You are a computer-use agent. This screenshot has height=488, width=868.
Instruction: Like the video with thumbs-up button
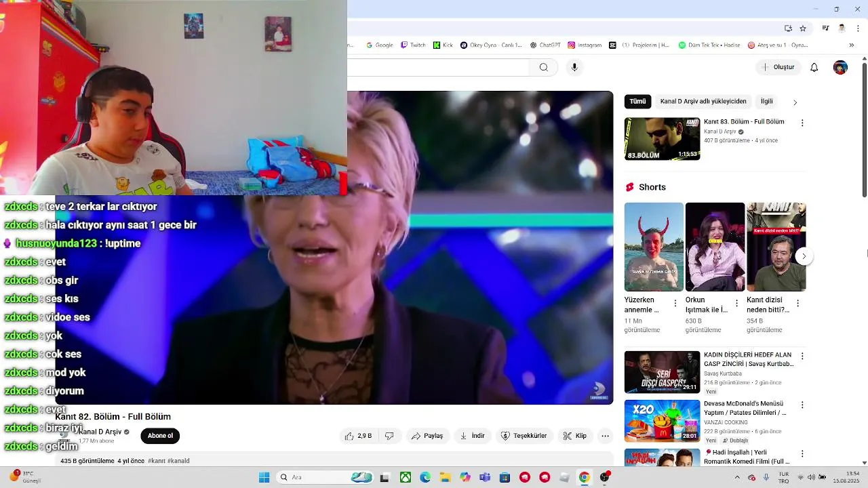(359, 436)
